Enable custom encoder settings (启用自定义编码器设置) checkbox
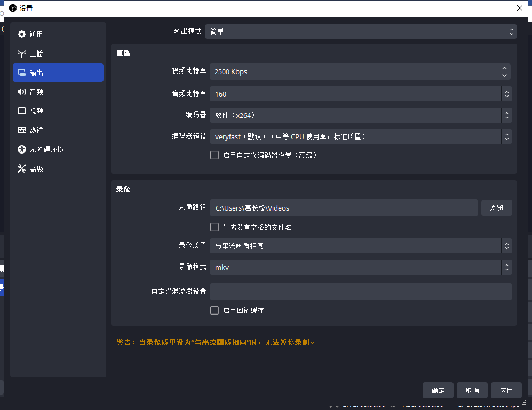Image resolution: width=532 pixels, height=410 pixels. click(x=215, y=155)
